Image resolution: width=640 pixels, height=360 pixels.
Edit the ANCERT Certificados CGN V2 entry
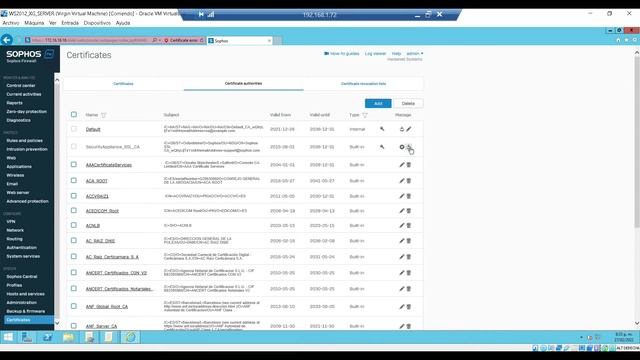tap(402, 273)
